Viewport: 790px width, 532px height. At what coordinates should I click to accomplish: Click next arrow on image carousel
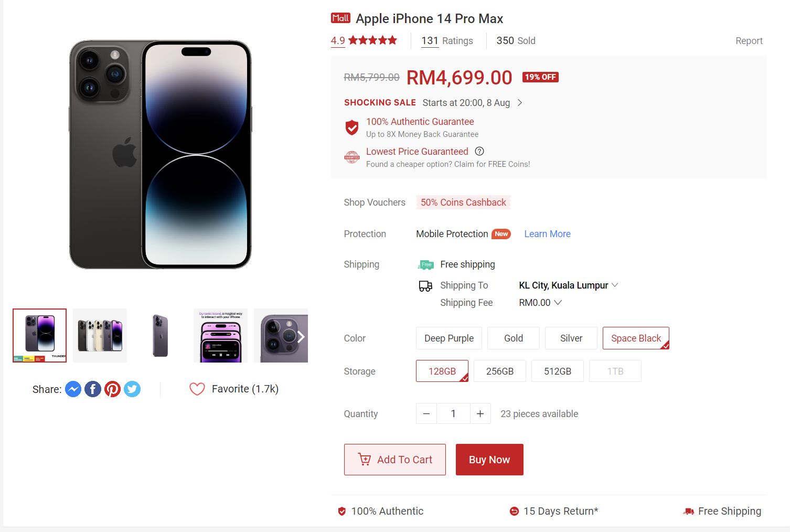click(300, 336)
